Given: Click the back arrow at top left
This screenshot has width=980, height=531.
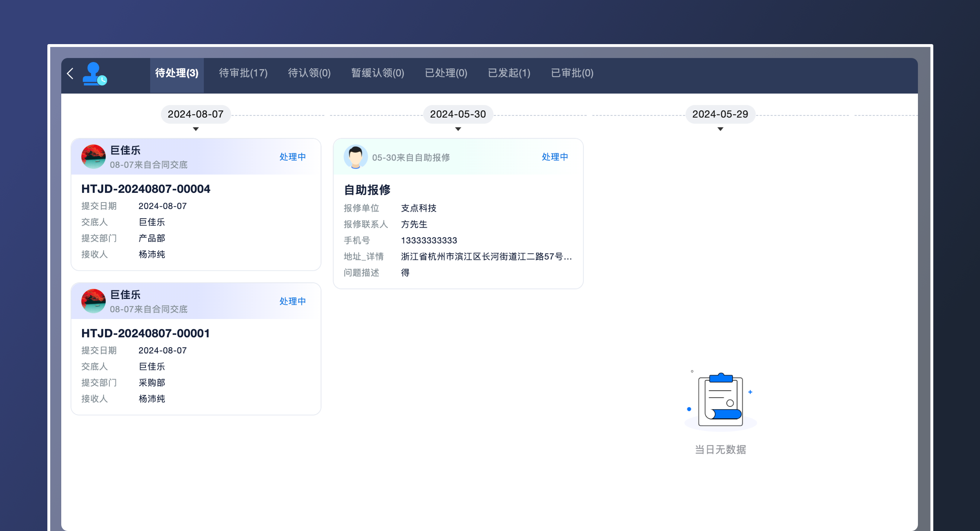Looking at the screenshot, I should (x=70, y=74).
